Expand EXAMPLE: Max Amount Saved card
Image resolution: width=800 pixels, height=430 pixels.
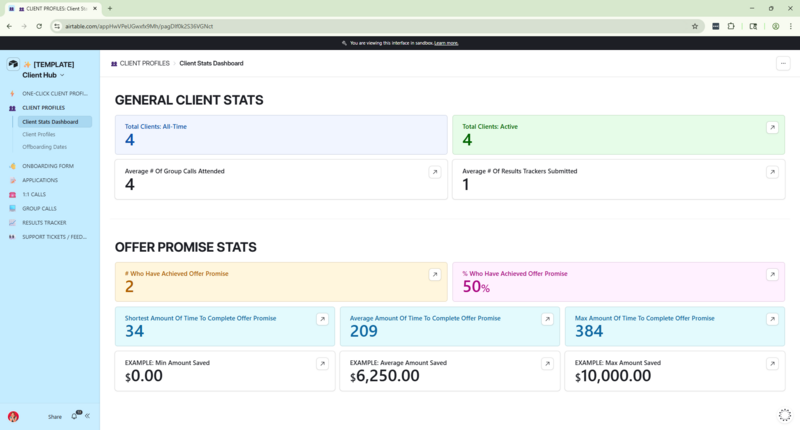point(772,364)
